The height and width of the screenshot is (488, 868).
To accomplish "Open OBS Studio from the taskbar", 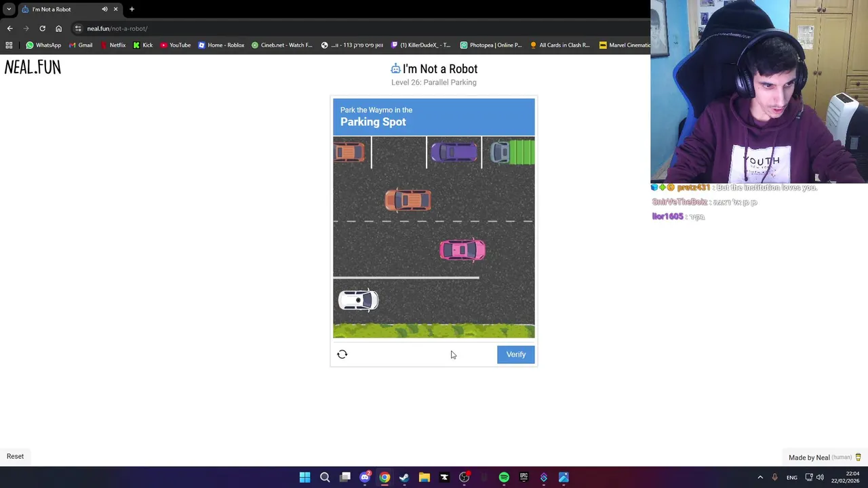I will pos(464,477).
